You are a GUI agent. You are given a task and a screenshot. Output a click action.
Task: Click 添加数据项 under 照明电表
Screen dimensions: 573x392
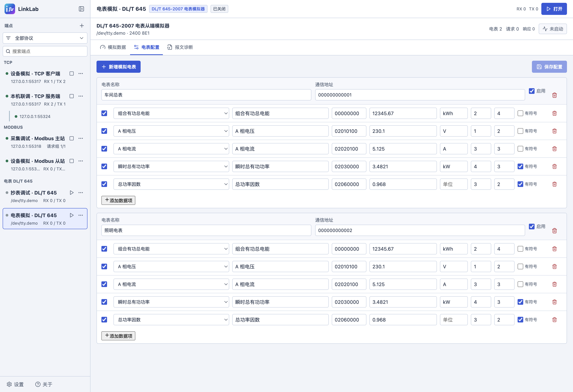pyautogui.click(x=118, y=336)
